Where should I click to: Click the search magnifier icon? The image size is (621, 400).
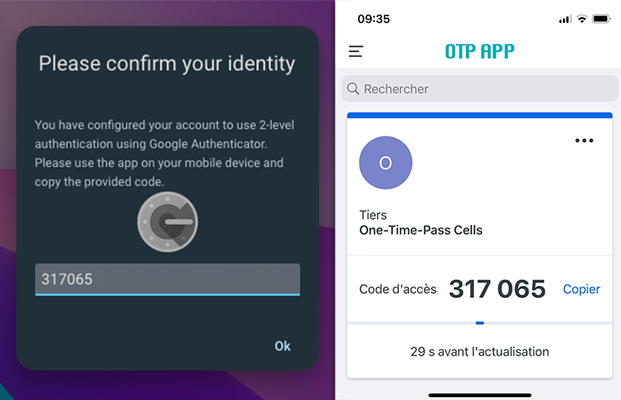pos(353,89)
